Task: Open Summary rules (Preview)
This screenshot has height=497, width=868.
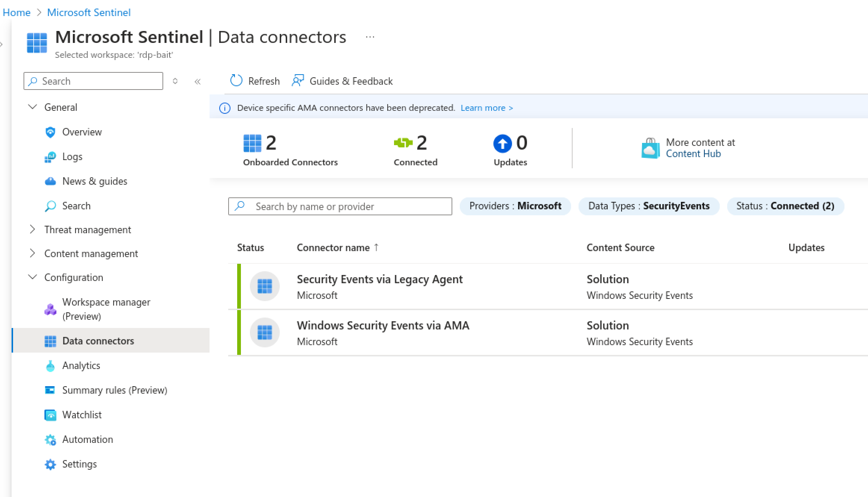Action: tap(115, 390)
